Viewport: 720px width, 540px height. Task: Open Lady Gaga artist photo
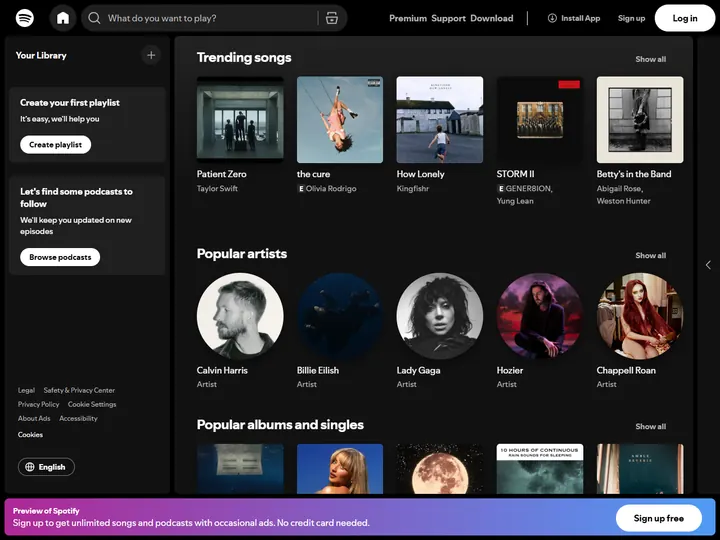(x=440, y=316)
